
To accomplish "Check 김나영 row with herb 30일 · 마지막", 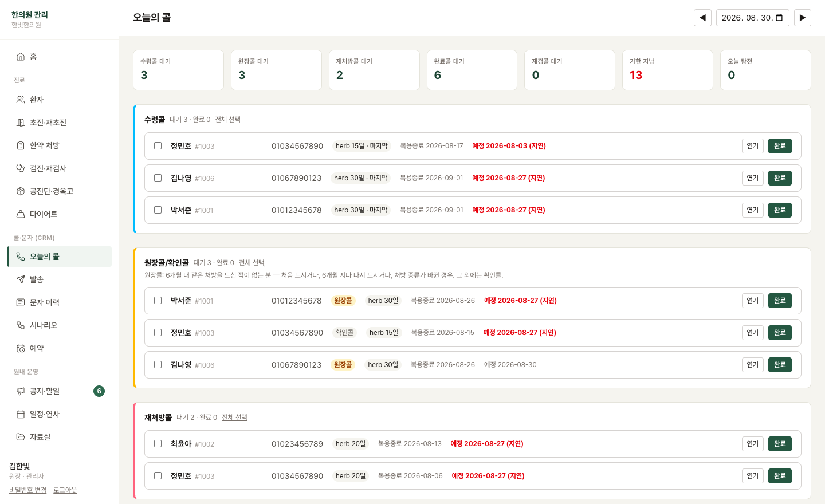I will point(158,178).
